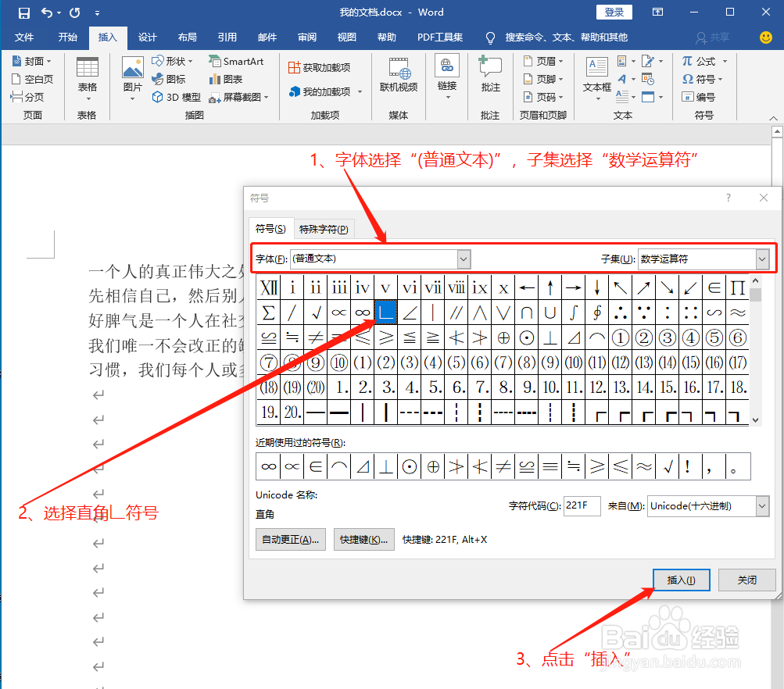Select the infinity ∞ symbol in the grid
784x689 pixels.
click(363, 312)
